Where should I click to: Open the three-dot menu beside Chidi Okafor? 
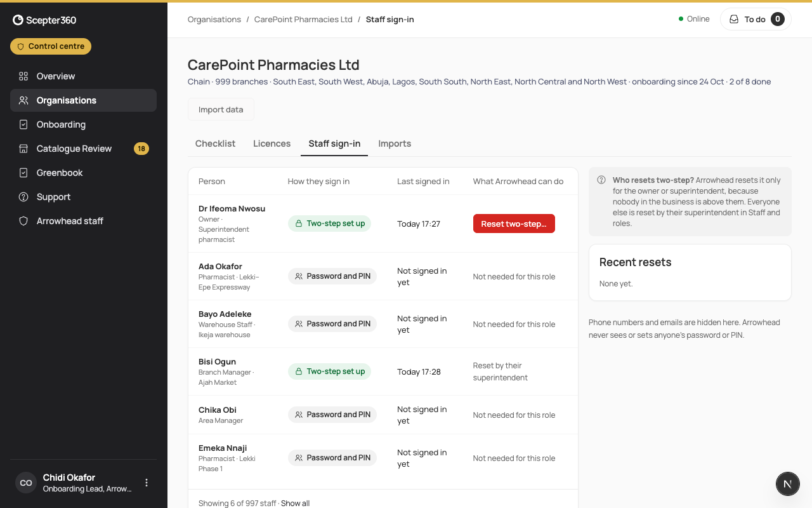click(147, 483)
